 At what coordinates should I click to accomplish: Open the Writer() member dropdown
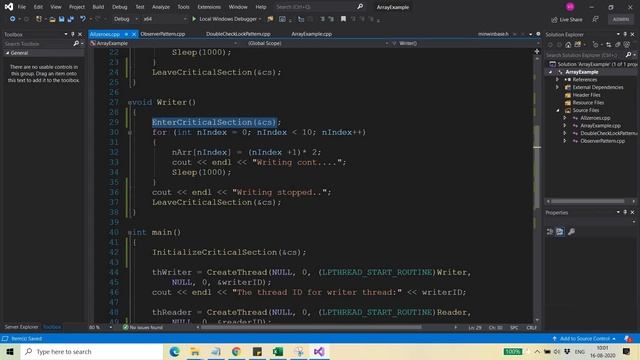464,43
